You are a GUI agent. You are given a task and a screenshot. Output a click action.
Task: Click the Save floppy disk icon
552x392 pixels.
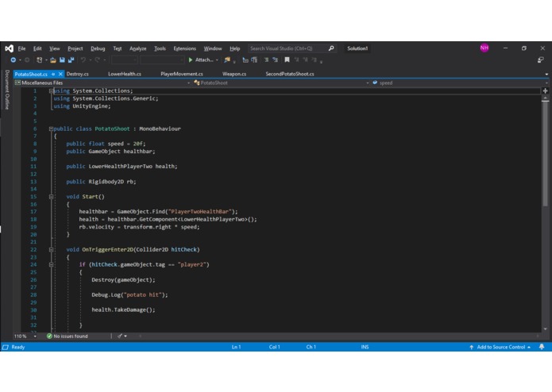(62, 60)
